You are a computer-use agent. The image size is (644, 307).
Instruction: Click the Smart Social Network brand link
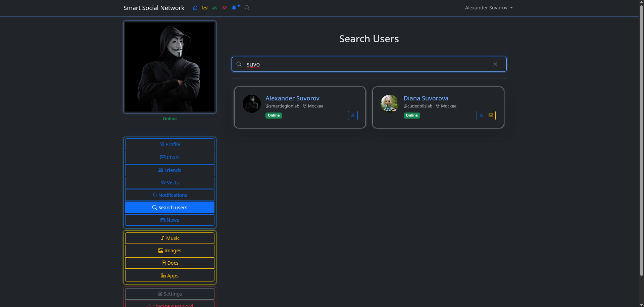(154, 8)
